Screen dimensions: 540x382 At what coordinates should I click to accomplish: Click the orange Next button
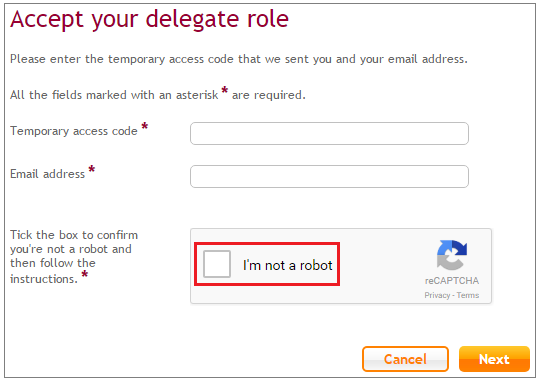pos(494,359)
